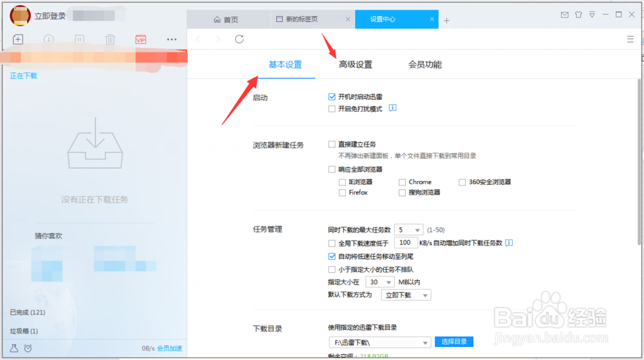This screenshot has height=360, width=644.
Task: Open 默认下载方式为 dropdown showing 立即下载
Action: pos(406,295)
